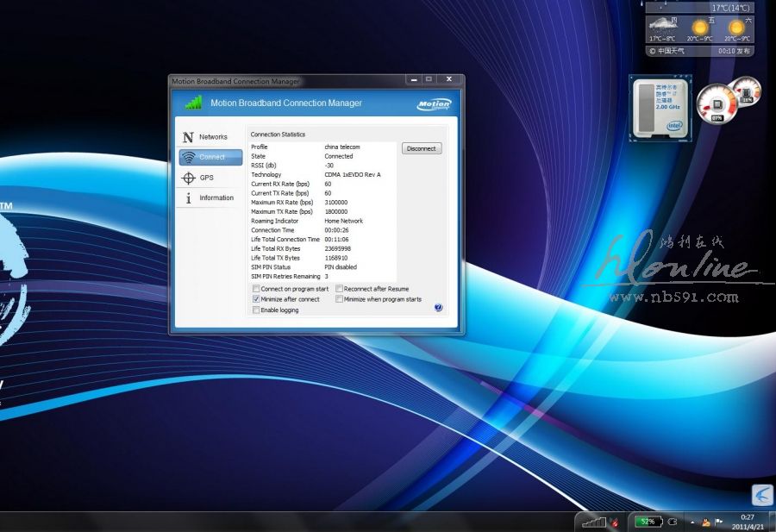Image resolution: width=776 pixels, height=532 pixels.
Task: Open the Action Center flag icon
Action: click(x=719, y=522)
